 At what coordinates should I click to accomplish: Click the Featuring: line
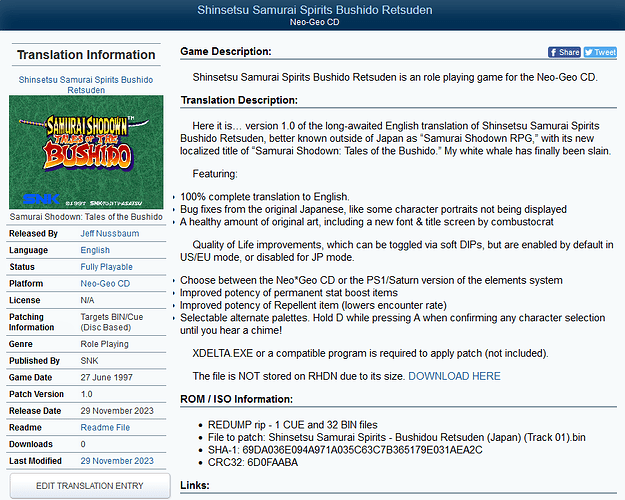click(215, 174)
